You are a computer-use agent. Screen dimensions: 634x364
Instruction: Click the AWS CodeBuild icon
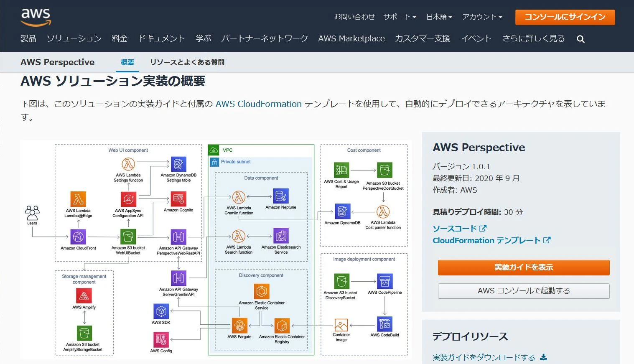(385, 324)
